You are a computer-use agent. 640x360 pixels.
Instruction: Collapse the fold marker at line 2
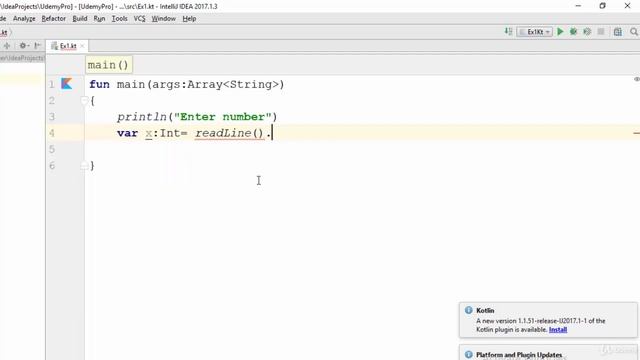84,100
